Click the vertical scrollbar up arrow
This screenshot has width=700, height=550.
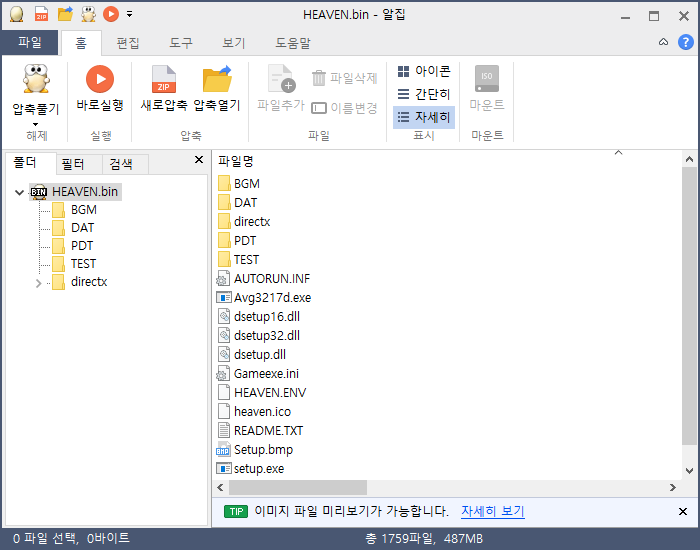click(x=689, y=159)
